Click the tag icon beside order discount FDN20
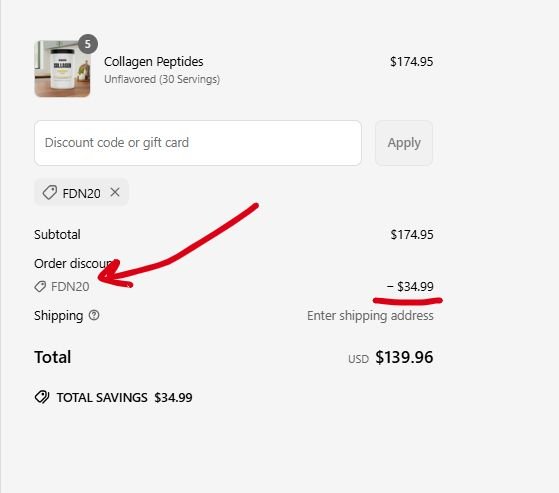Image resolution: width=559 pixels, height=493 pixels. point(40,286)
